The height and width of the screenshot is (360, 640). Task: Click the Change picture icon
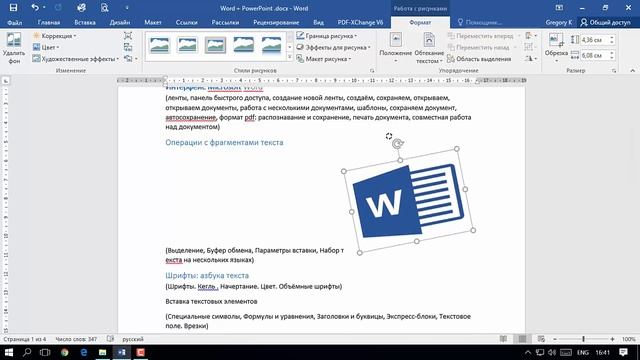128,47
